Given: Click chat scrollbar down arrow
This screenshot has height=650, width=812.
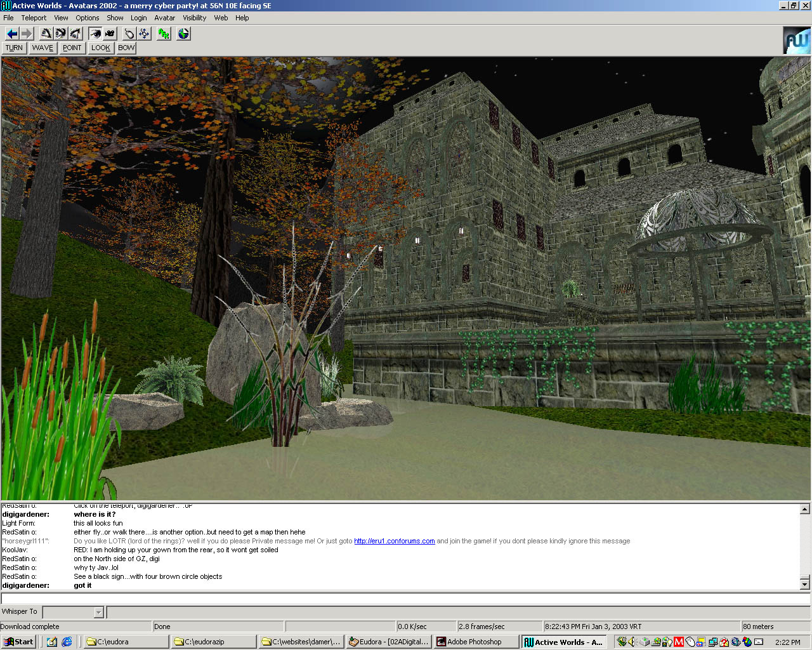Looking at the screenshot, I should tap(804, 584).
